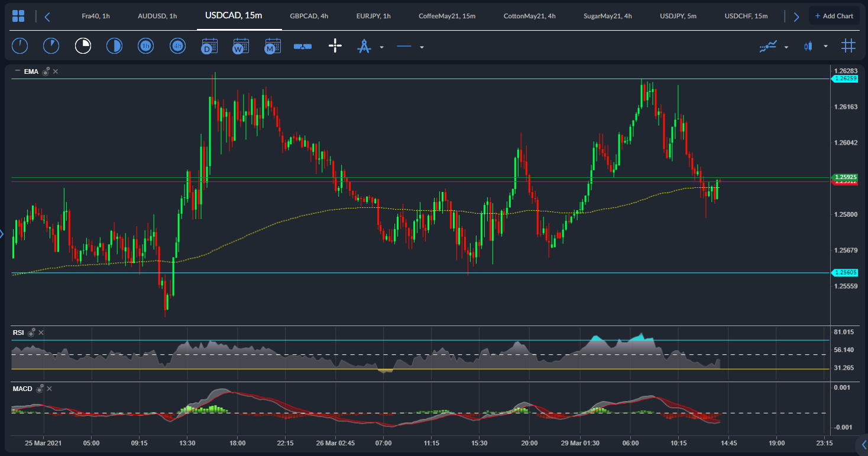
Task: Click the 1.26163 price axis value
Action: click(846, 107)
